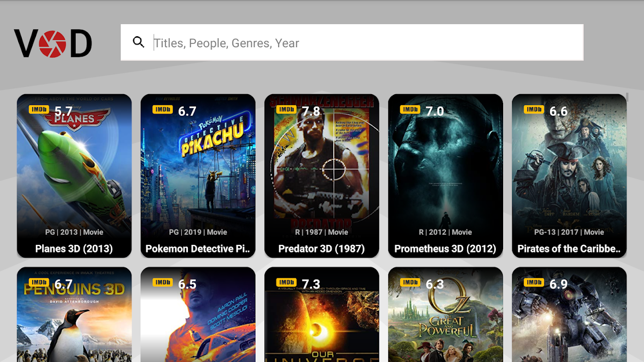This screenshot has height=362, width=644.
Task: Open the Planes 3D (2013) movie card
Action: click(74, 176)
